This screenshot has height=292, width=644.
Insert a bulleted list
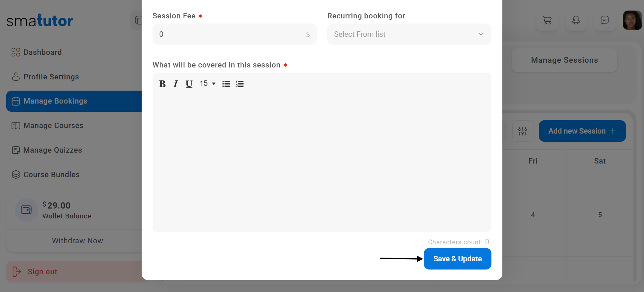(226, 84)
